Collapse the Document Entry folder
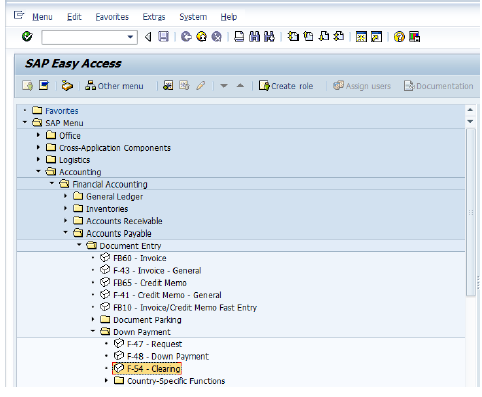 pyautogui.click(x=79, y=245)
